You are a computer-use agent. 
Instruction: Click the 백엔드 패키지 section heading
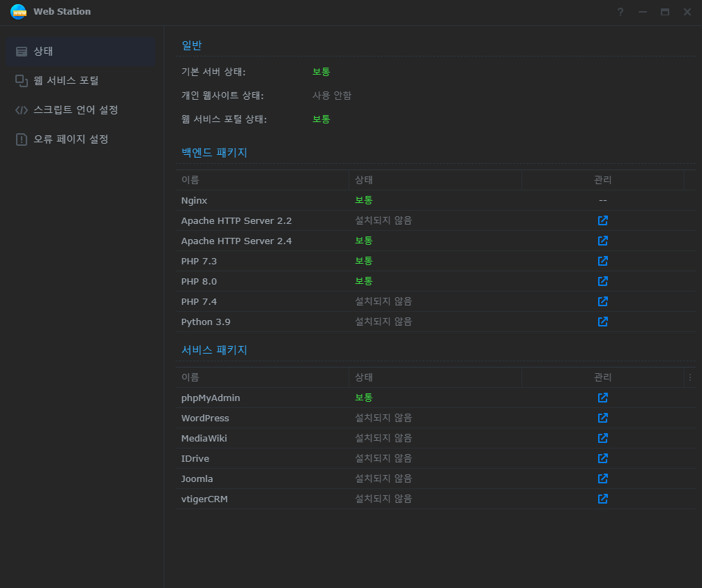[x=215, y=153]
